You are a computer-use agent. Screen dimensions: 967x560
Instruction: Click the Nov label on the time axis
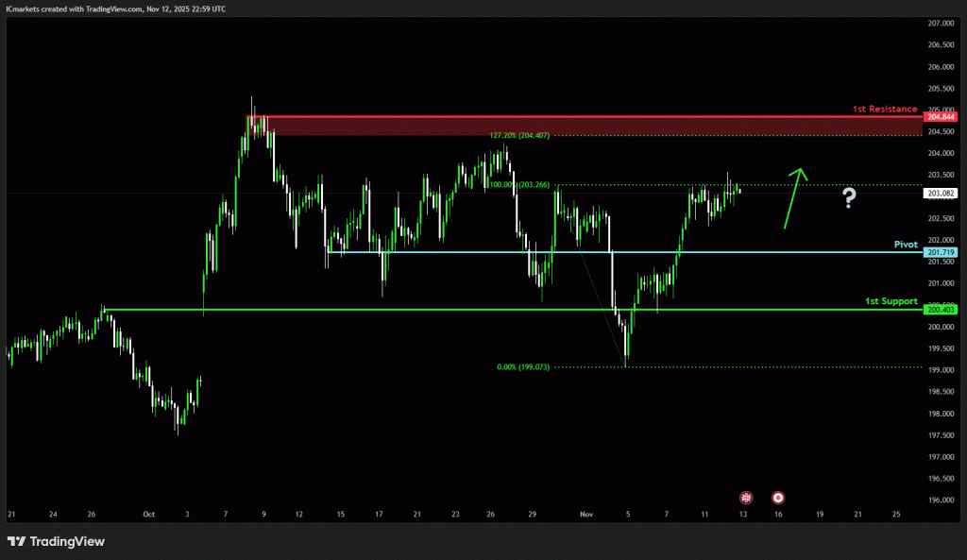(586, 515)
